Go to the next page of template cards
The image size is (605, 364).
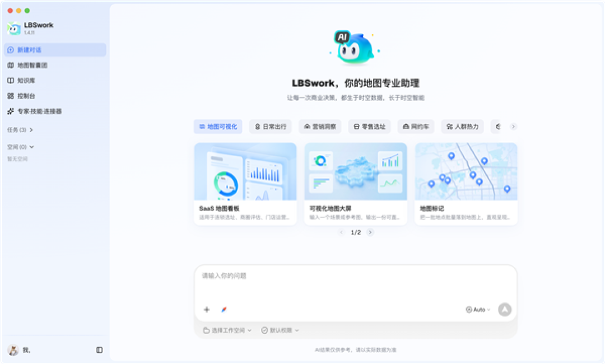(370, 232)
